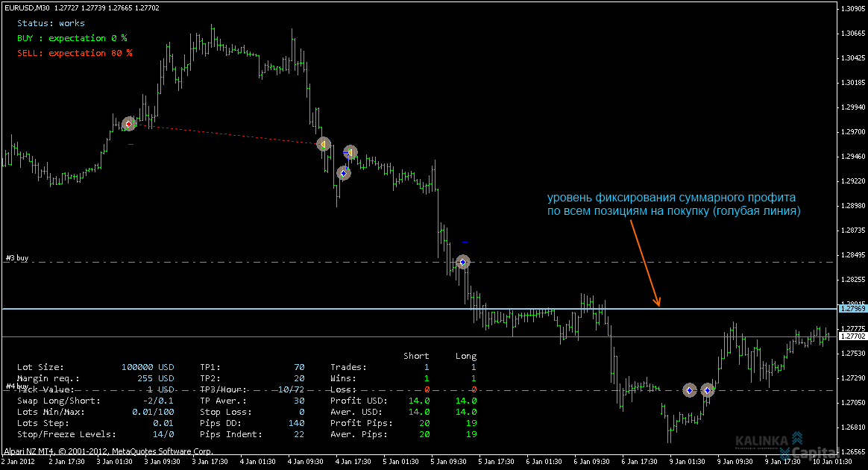This screenshot has width=868, height=470.
Task: Click the red sell entry arrow marker on 3 Jan
Action: [128, 123]
